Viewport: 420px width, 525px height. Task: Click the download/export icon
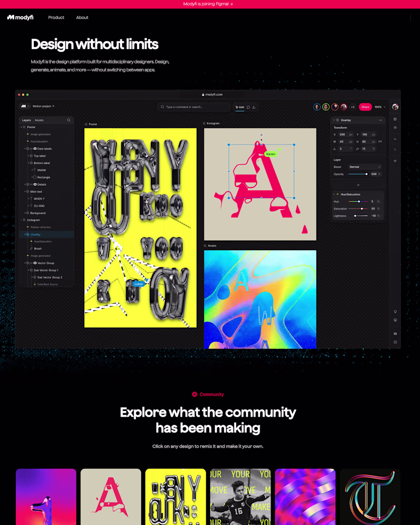pos(254,107)
